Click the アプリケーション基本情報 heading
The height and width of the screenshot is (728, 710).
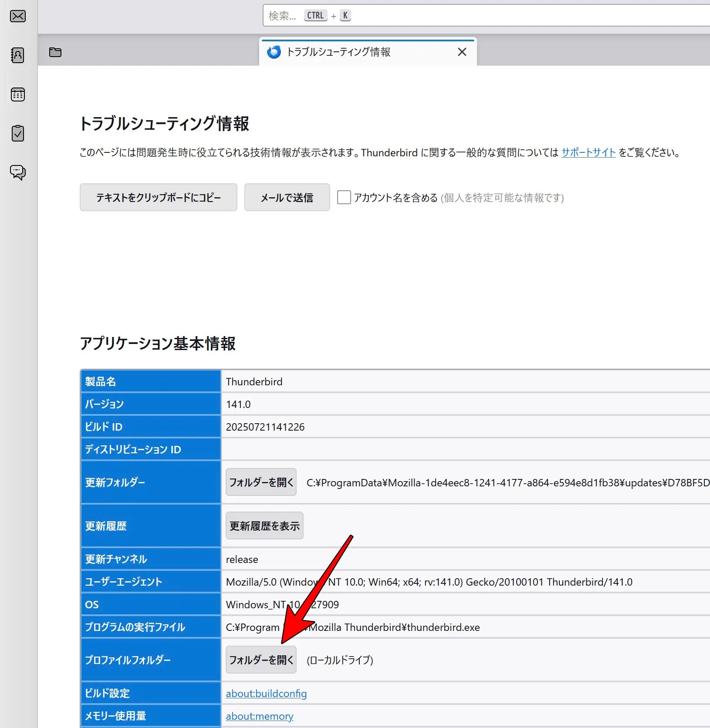pos(158,344)
